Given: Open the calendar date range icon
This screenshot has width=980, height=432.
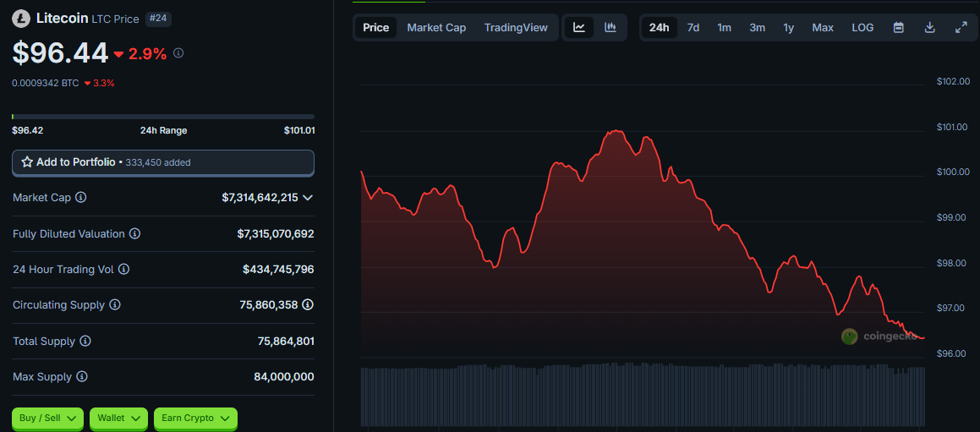Looking at the screenshot, I should [899, 28].
